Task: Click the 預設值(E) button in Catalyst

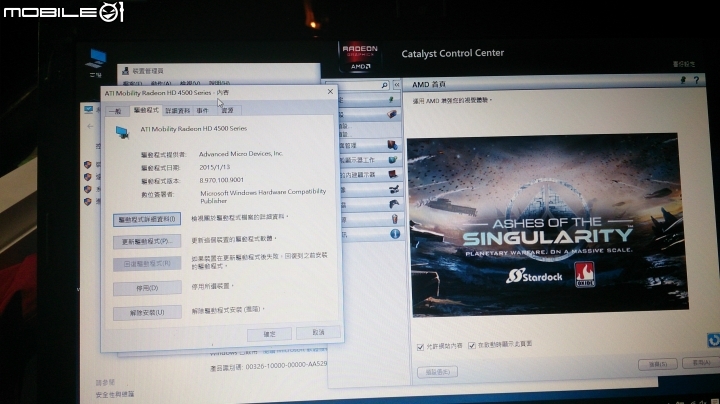Action: pyautogui.click(x=437, y=372)
